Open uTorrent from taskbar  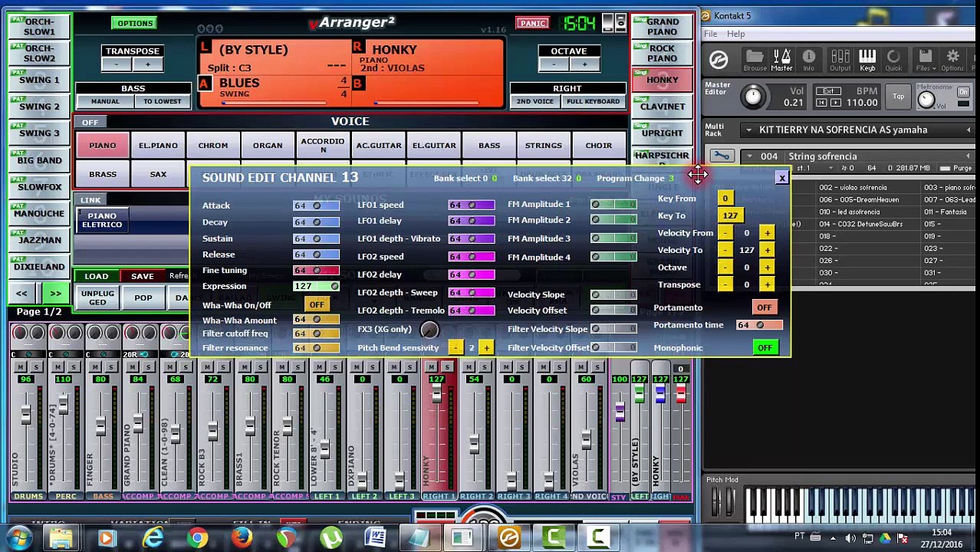pyautogui.click(x=331, y=537)
